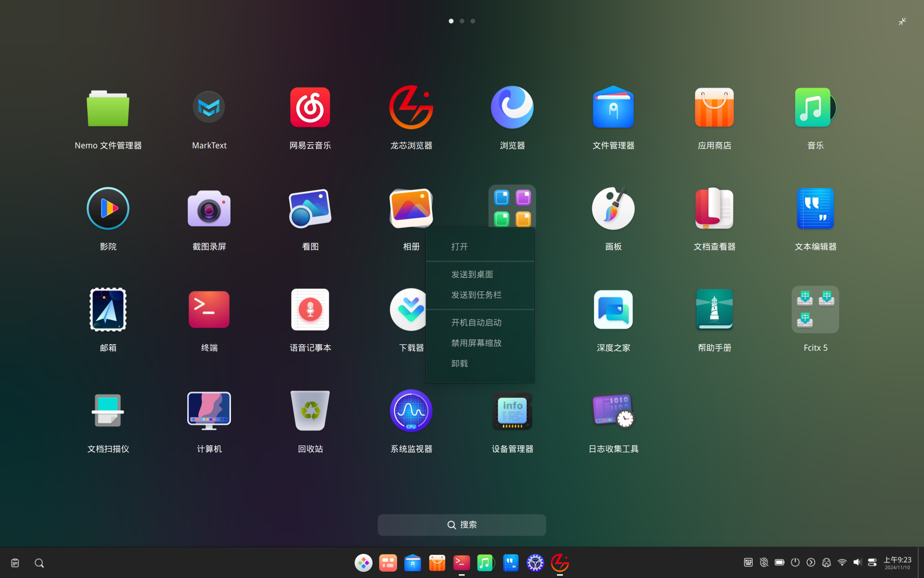Choose 打开 in context menu

pos(480,247)
